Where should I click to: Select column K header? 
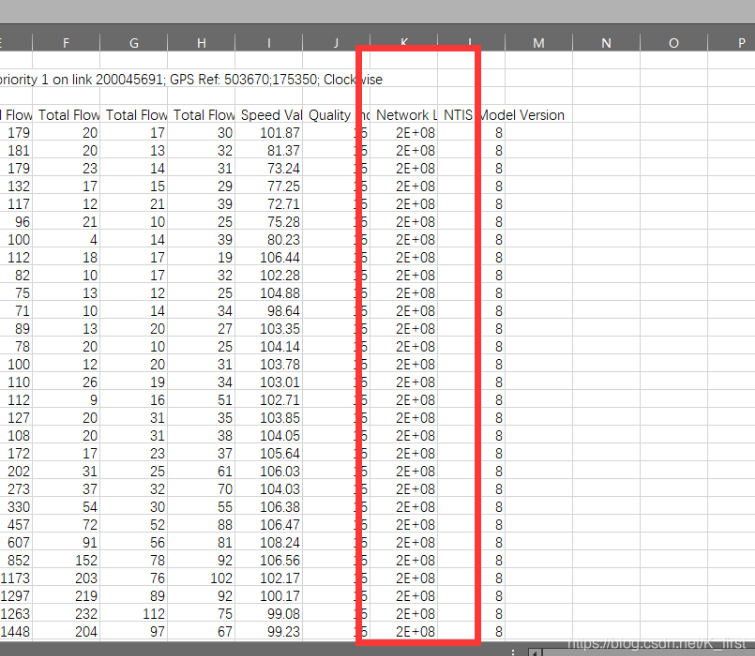coord(404,42)
